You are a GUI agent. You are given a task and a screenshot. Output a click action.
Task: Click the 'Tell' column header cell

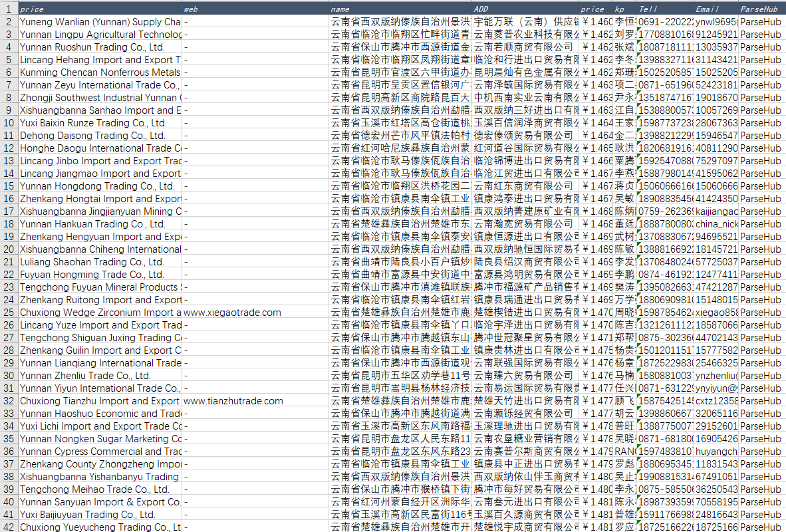(665, 9)
